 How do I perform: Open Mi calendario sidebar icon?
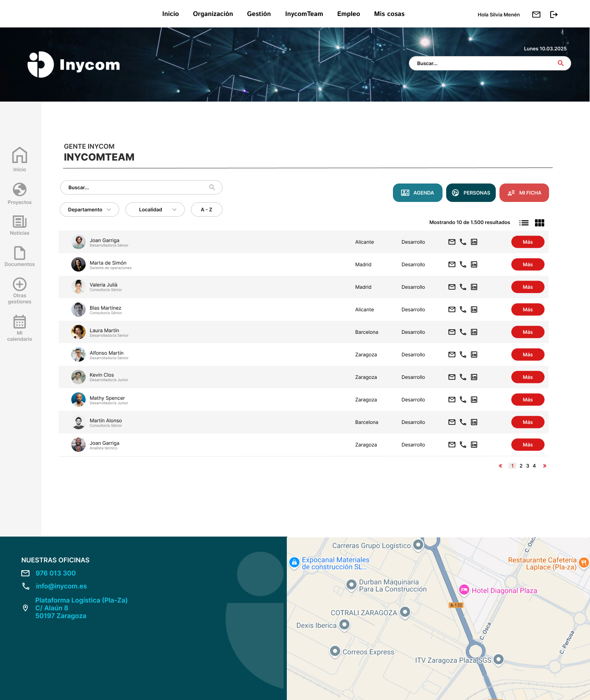pyautogui.click(x=20, y=328)
